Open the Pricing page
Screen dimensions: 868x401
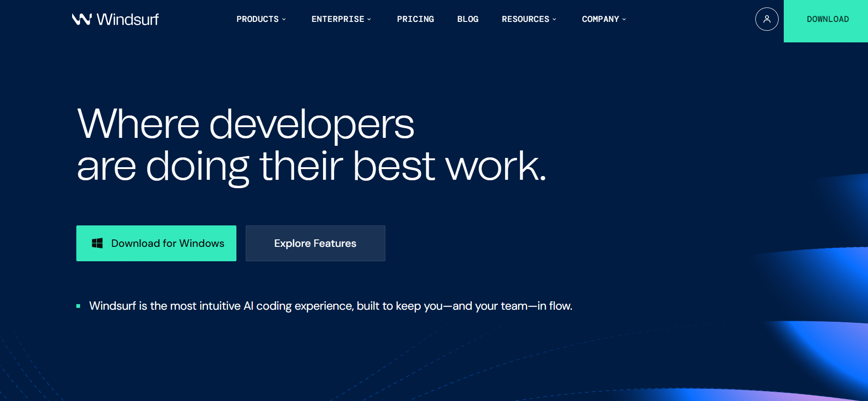coord(415,19)
